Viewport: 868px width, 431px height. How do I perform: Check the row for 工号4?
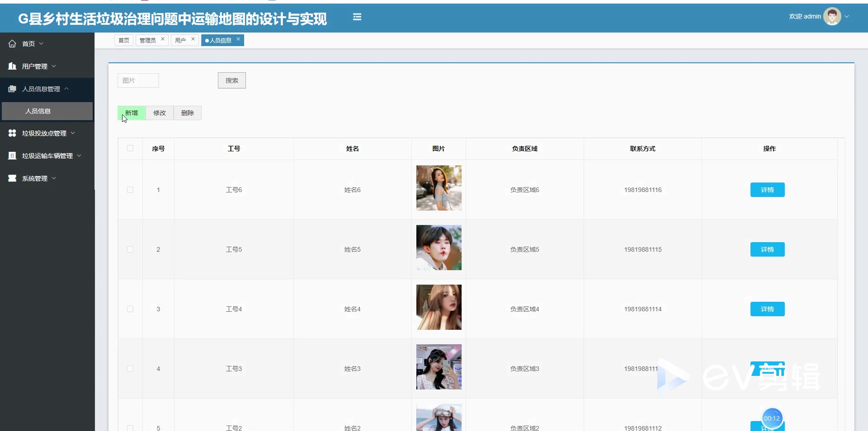[x=130, y=309]
